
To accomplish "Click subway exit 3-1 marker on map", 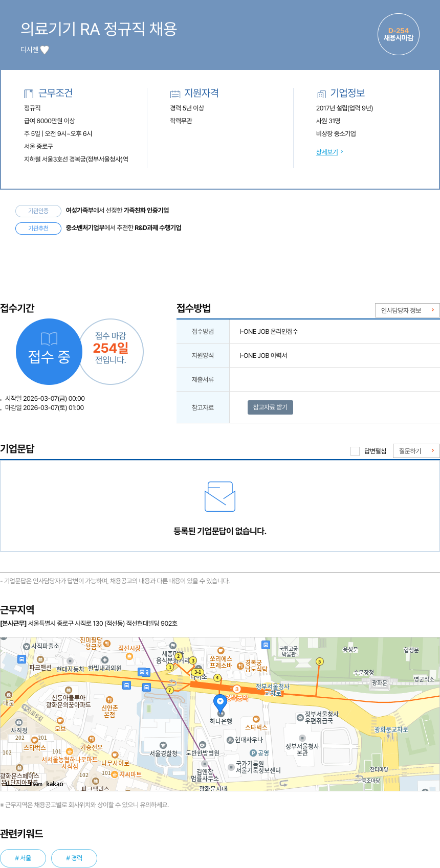I will click(198, 672).
